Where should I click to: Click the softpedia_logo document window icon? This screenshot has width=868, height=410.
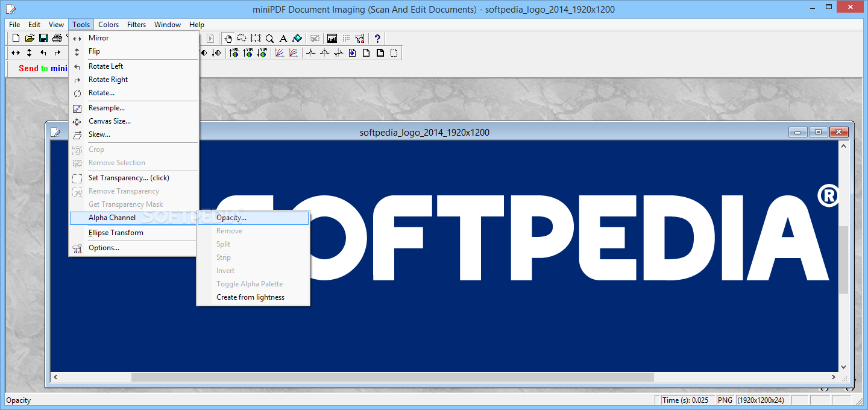tap(55, 132)
